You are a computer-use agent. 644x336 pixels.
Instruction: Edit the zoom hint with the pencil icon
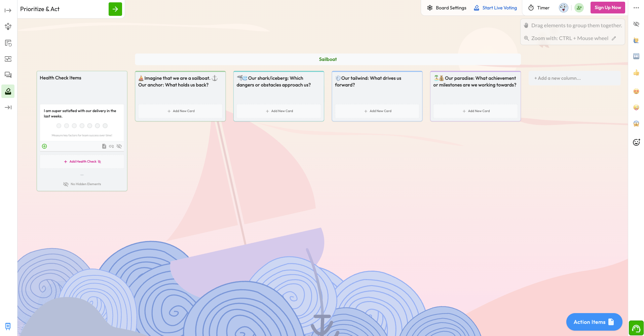pos(614,38)
